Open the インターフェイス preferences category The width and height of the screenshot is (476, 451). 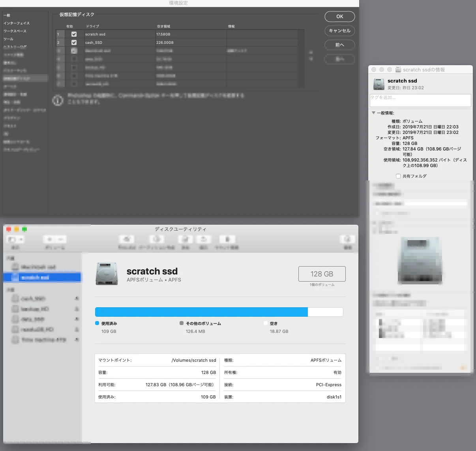pyautogui.click(x=17, y=23)
